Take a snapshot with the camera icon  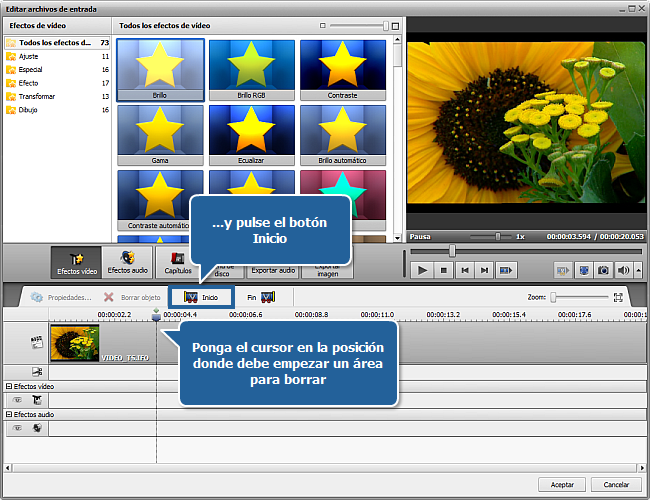tap(603, 270)
